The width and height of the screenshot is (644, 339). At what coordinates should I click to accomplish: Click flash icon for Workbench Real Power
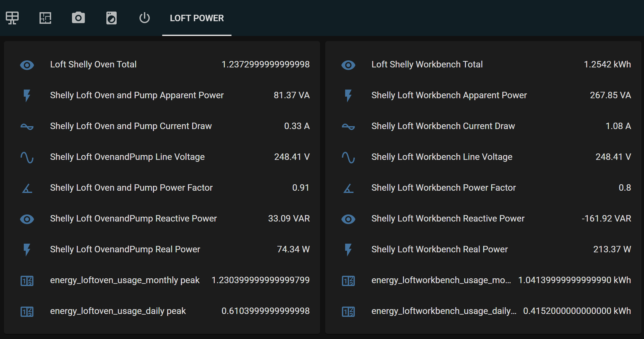[x=348, y=250]
